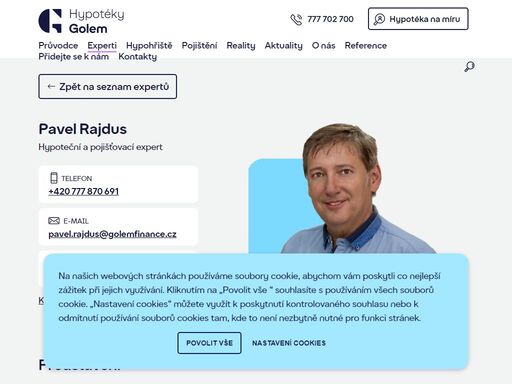Click the Hypotéky Golem logo
This screenshot has width=512, height=384.
(x=81, y=21)
